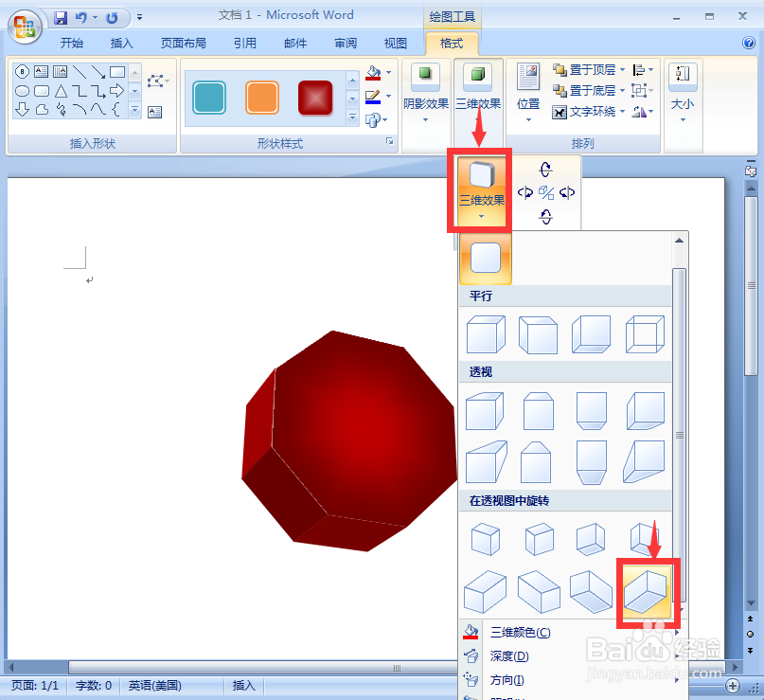Pick the first parallel 3D style

pyautogui.click(x=486, y=334)
